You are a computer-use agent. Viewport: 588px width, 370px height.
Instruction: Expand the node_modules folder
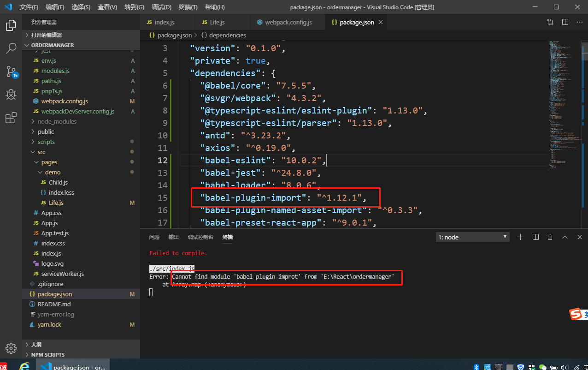pyautogui.click(x=81, y=121)
